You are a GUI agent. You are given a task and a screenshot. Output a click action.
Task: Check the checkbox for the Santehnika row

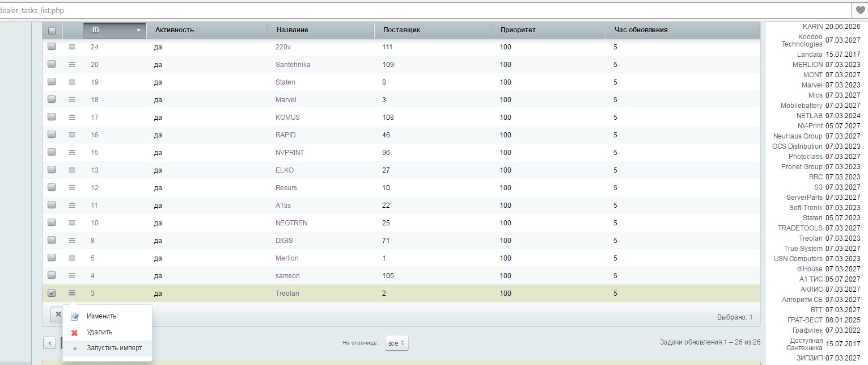(52, 65)
